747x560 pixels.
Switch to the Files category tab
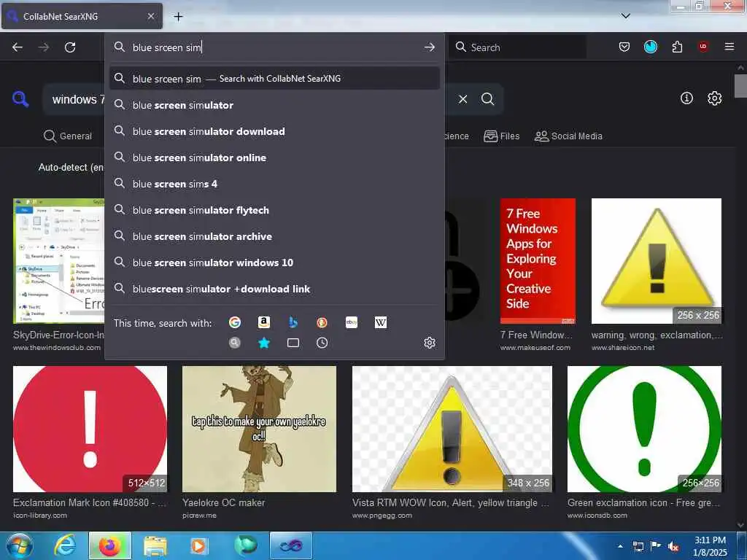click(502, 136)
